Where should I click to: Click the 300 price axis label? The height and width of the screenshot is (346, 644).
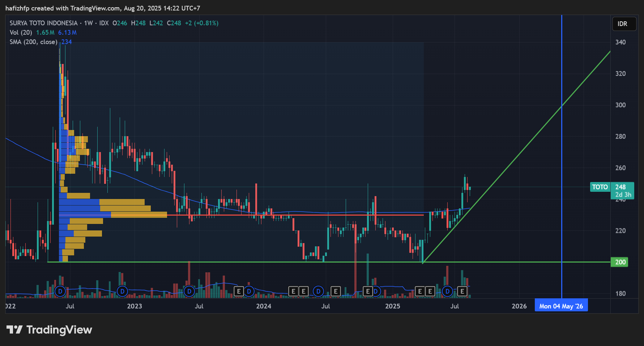tap(620, 105)
